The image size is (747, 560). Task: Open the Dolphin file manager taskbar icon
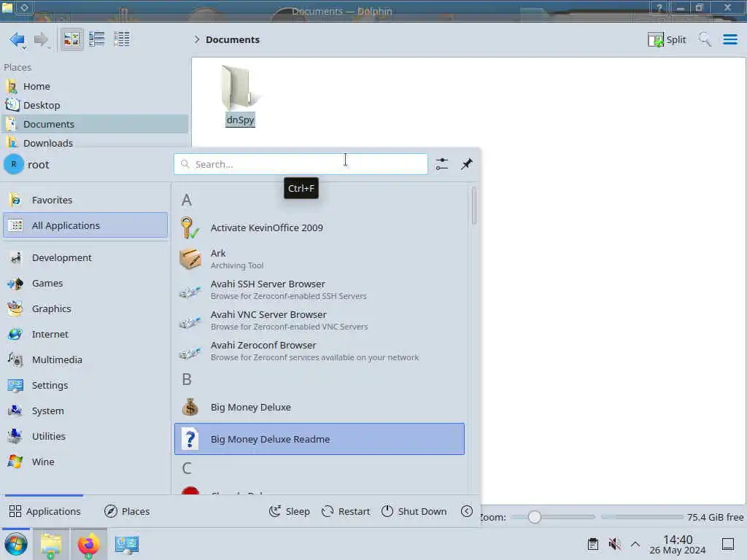click(x=51, y=544)
